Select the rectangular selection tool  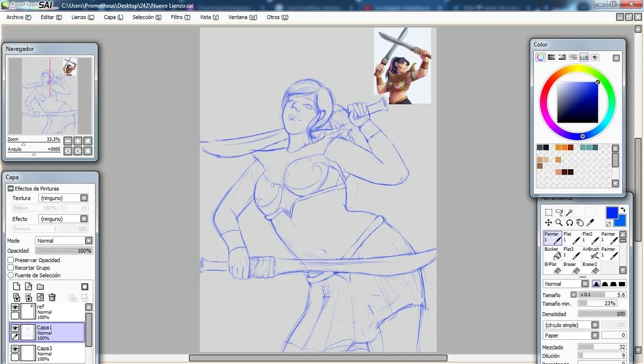point(549,212)
